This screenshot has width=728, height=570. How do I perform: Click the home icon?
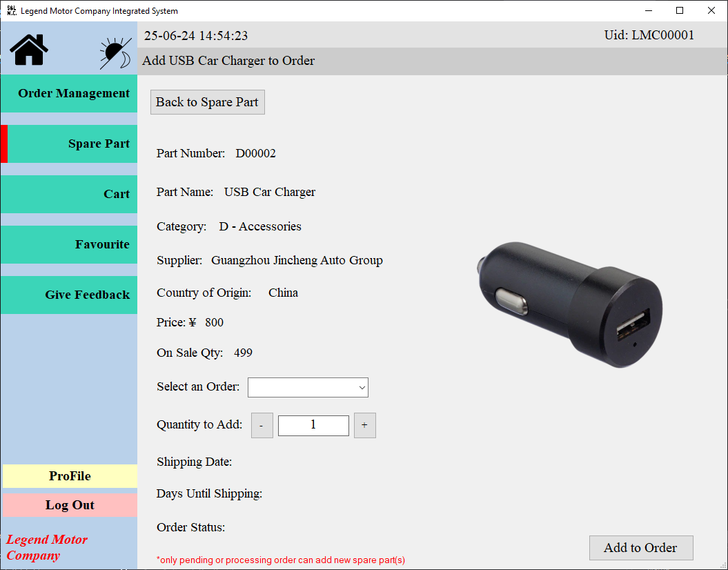28,49
